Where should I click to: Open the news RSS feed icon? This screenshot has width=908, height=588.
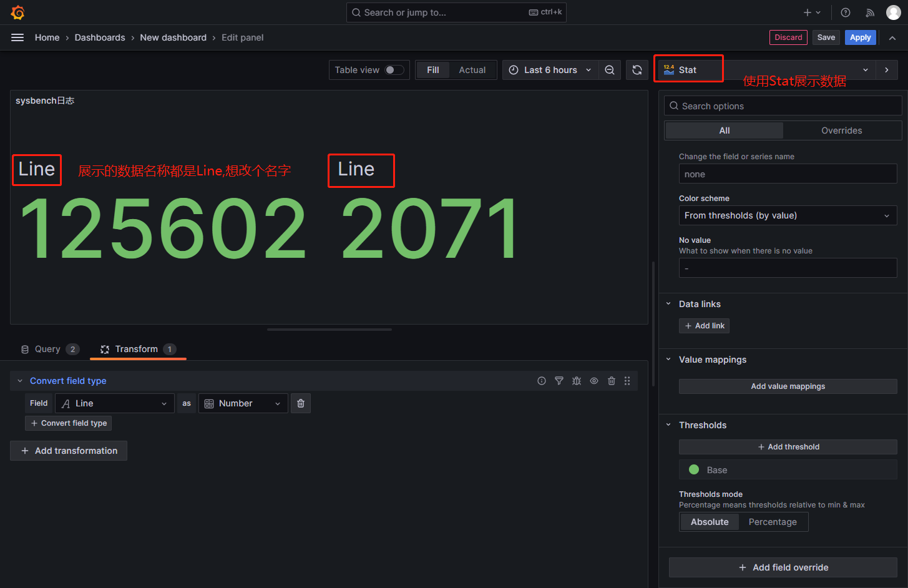(870, 12)
